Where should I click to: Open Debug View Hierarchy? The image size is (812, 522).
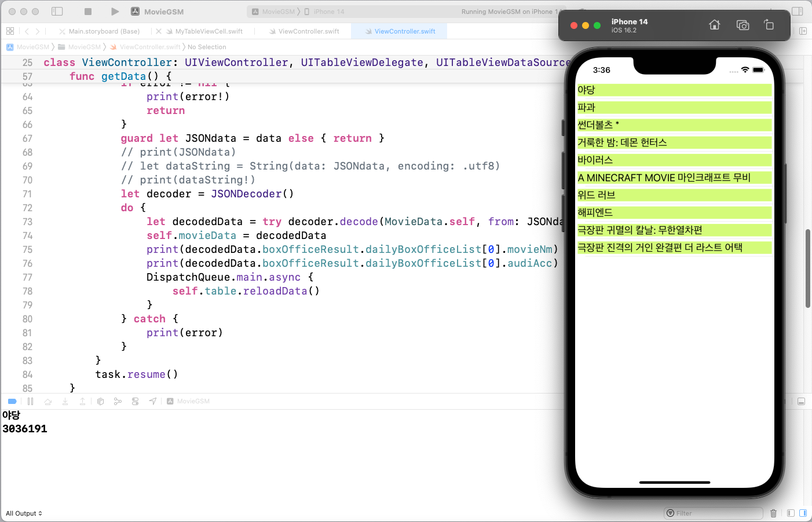(x=100, y=401)
